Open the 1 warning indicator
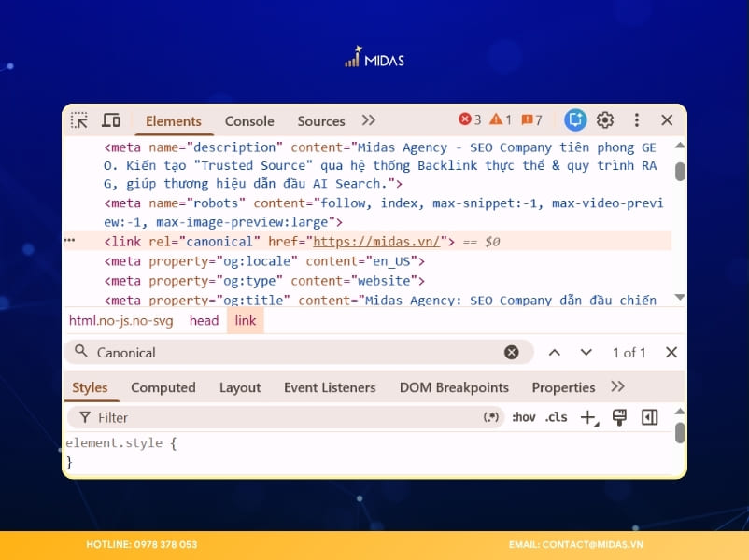The height and width of the screenshot is (560, 749). [501, 119]
